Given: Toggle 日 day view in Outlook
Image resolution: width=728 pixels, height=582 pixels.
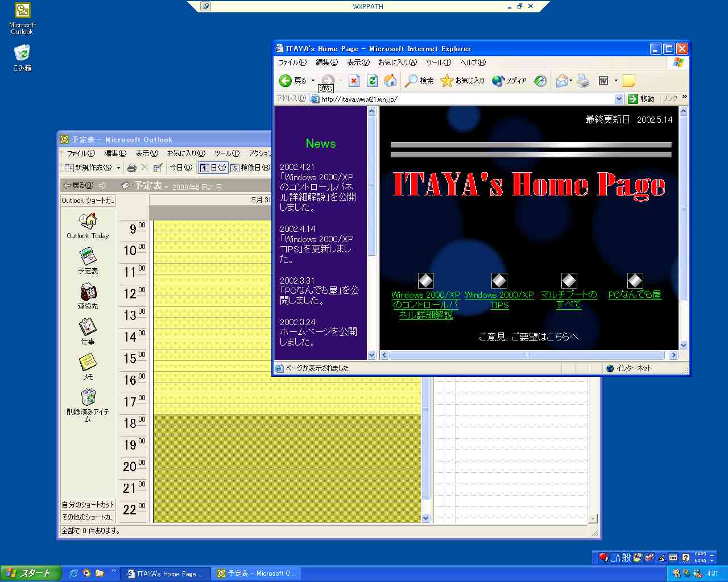Looking at the screenshot, I should [x=213, y=168].
